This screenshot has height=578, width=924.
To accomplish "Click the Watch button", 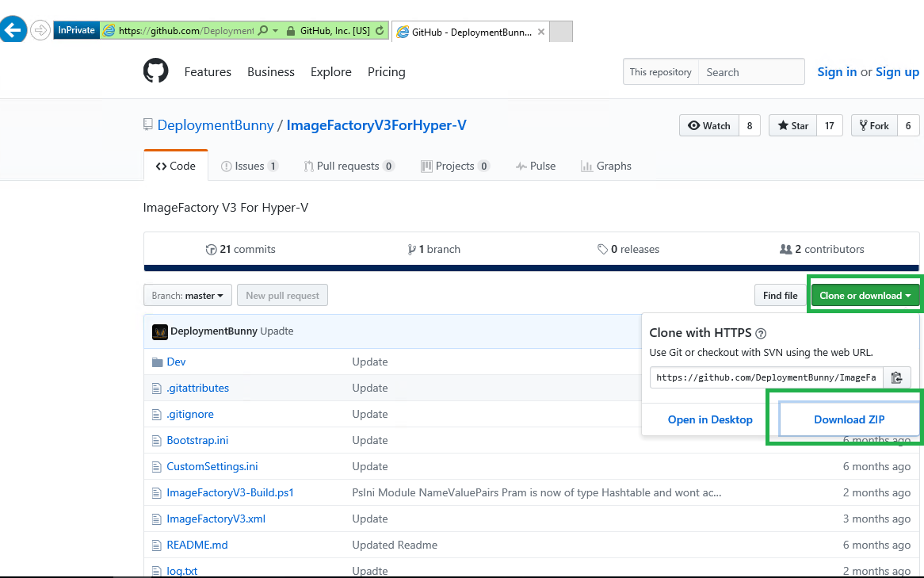I will coord(709,125).
